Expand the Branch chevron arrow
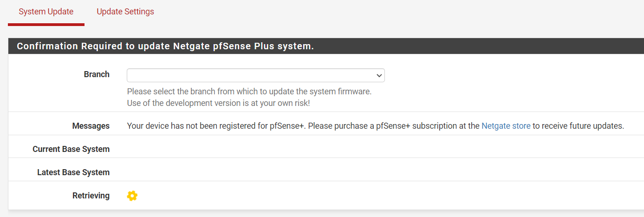This screenshot has height=217, width=644. pyautogui.click(x=379, y=75)
